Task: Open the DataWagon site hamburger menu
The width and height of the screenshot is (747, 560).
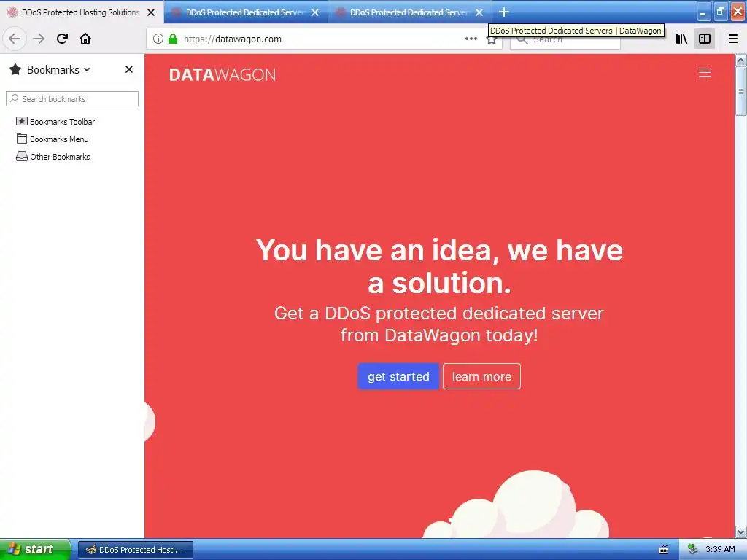Action: point(705,72)
